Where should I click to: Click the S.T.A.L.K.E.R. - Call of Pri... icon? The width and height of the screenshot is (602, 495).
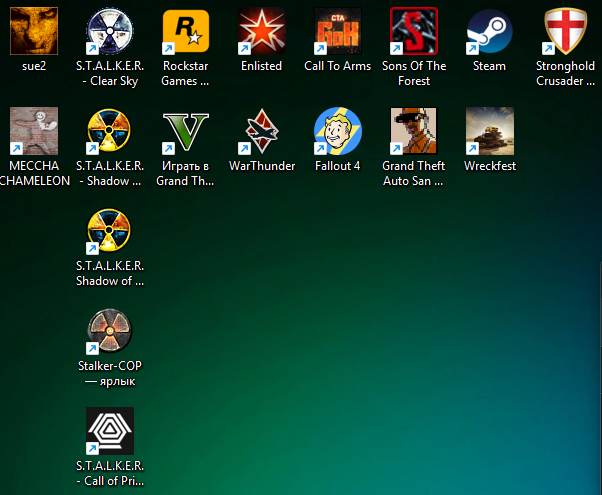point(110,431)
